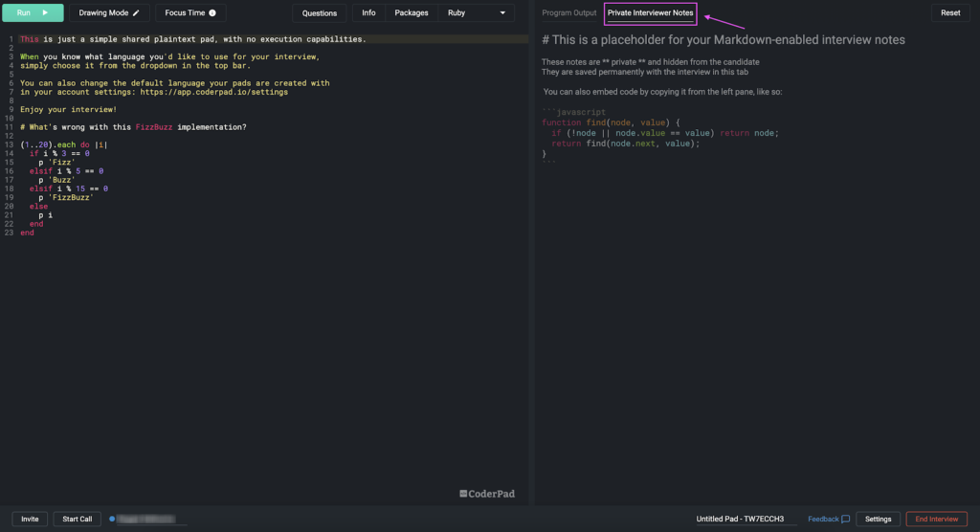The image size is (980, 532).
Task: Expand the Ruby language dropdown
Action: pos(477,12)
